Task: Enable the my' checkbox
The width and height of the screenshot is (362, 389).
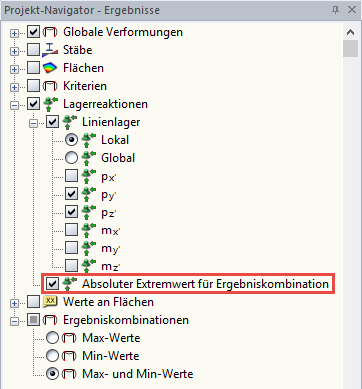Action: click(x=71, y=247)
